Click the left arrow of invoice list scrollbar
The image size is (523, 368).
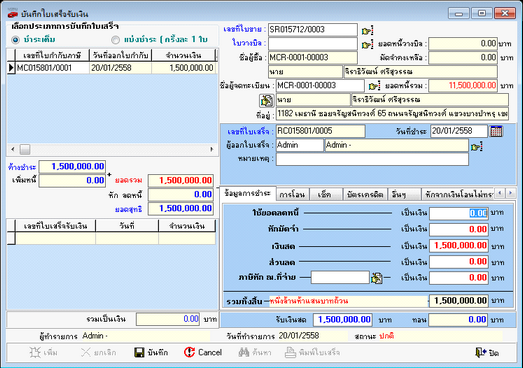pos(13,149)
